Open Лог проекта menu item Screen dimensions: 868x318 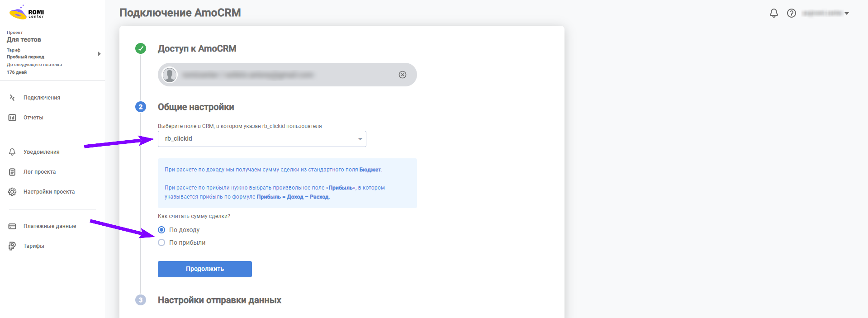(40, 172)
